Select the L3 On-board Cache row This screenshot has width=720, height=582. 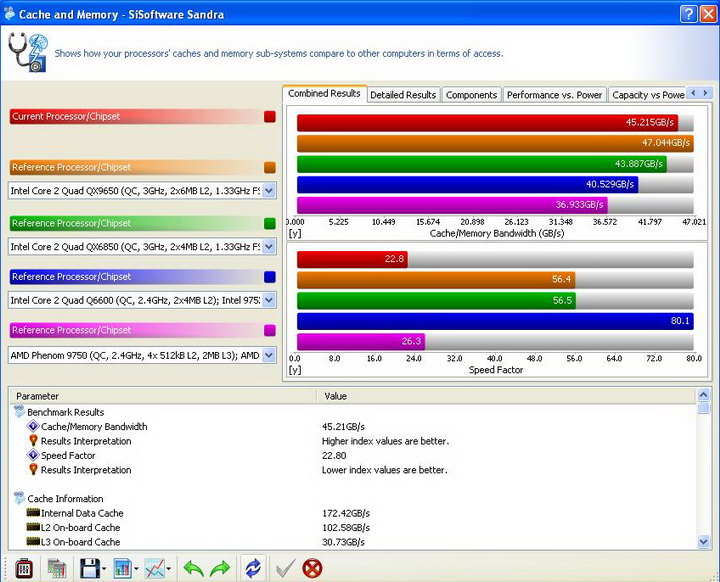353,542
